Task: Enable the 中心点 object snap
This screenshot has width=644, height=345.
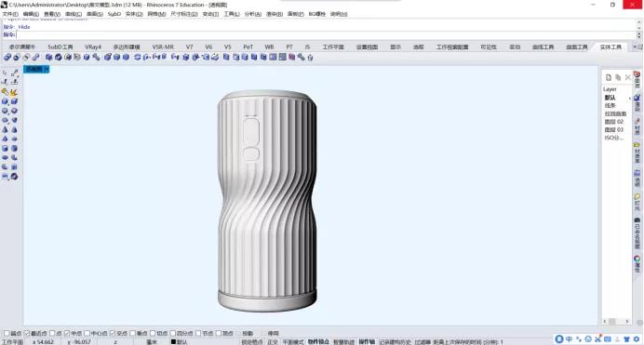Action: click(x=87, y=334)
